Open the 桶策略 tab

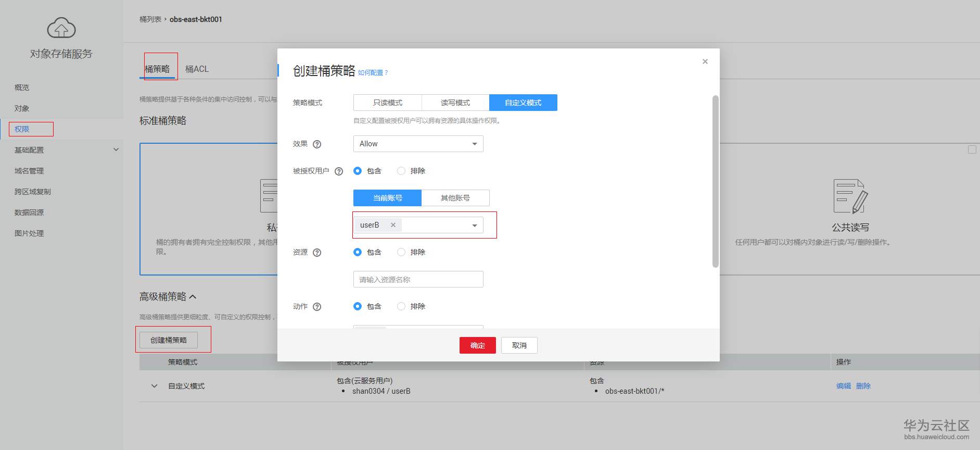157,69
